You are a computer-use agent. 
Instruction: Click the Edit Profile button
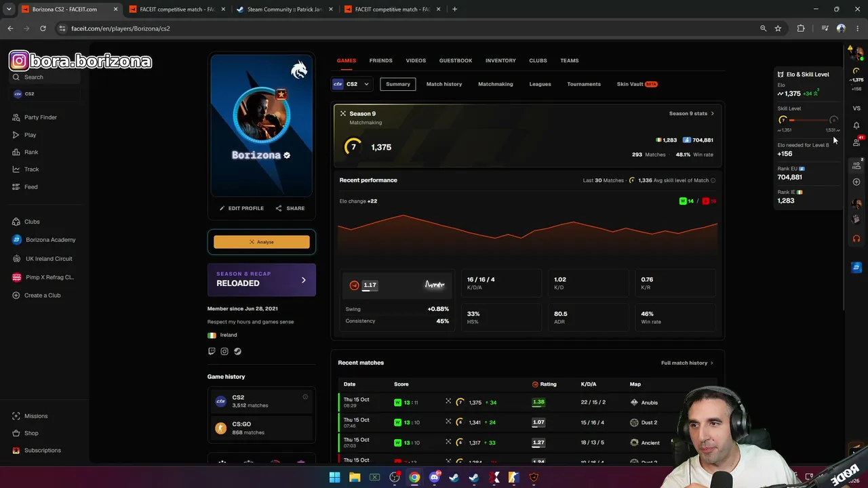click(x=241, y=208)
